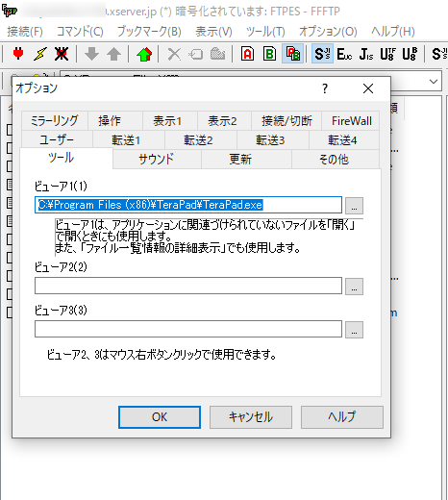Switch to the FireWall tab
Screen dimensions: 448x500
coord(351,121)
